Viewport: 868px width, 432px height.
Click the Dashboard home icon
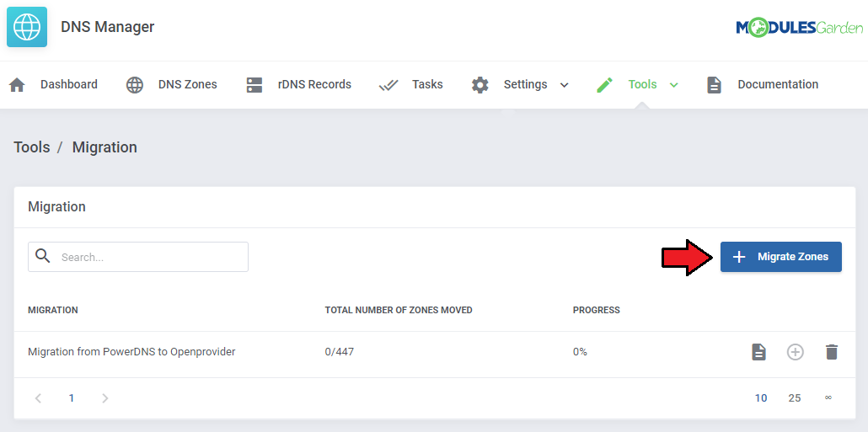pos(17,85)
